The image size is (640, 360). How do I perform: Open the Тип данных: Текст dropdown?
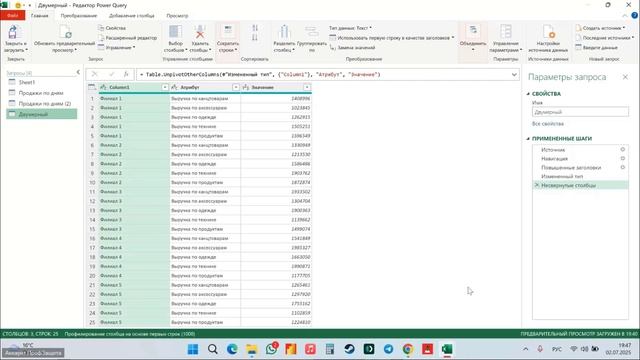point(350,28)
